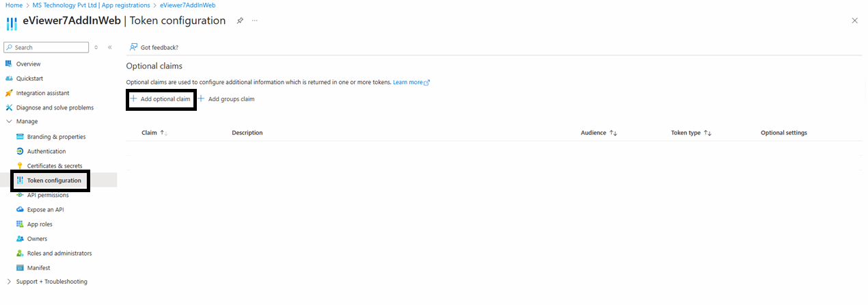Viewport: 868px width, 305px height.
Task: Click the App roles icon
Action: (20, 224)
